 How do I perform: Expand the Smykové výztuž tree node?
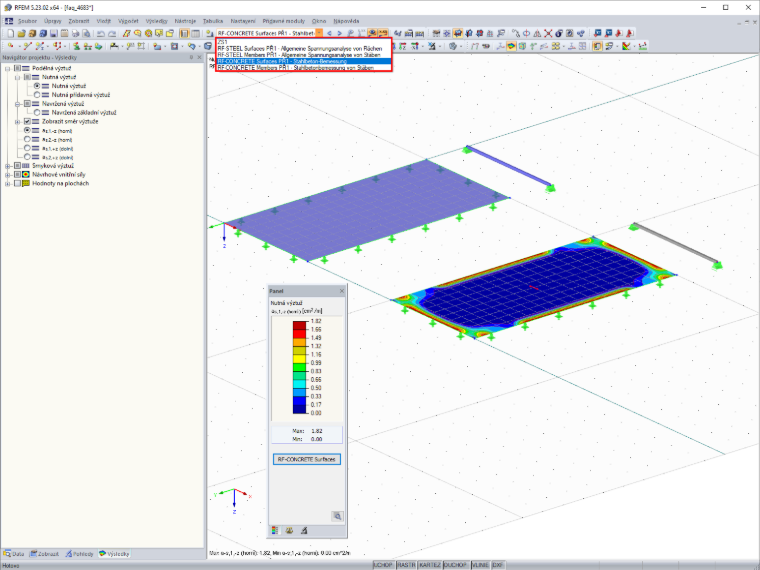[7, 166]
